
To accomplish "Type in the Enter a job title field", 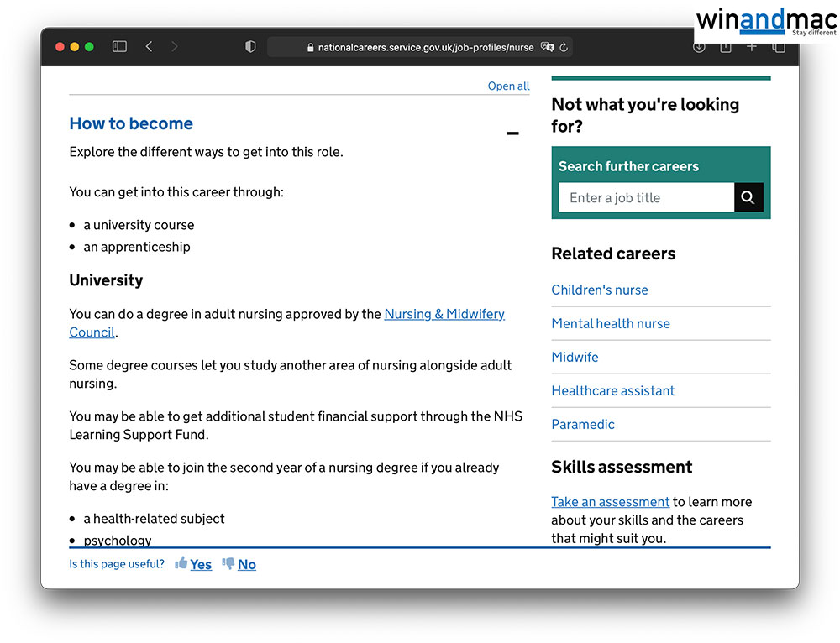I will [x=645, y=197].
